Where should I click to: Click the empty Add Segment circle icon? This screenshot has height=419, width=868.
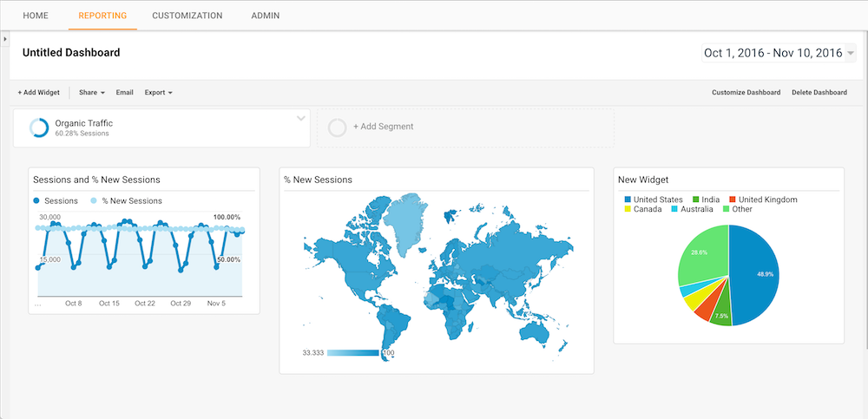click(338, 128)
